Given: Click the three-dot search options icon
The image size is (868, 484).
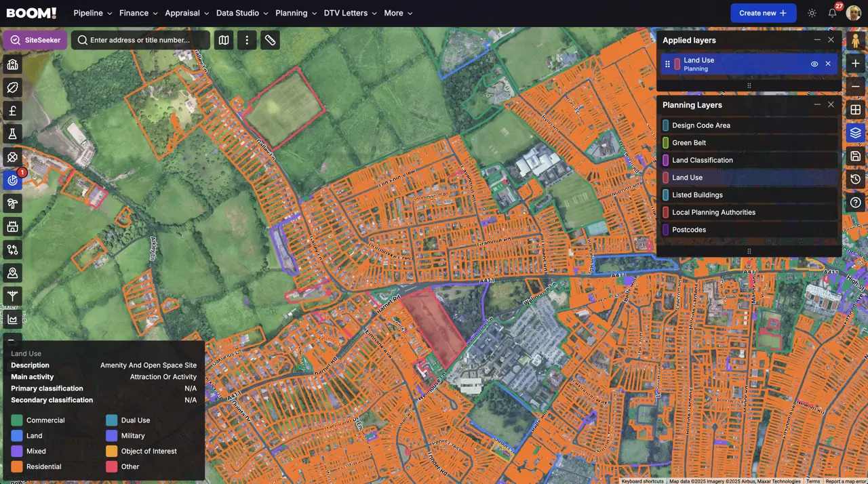Looking at the screenshot, I should [x=247, y=40].
